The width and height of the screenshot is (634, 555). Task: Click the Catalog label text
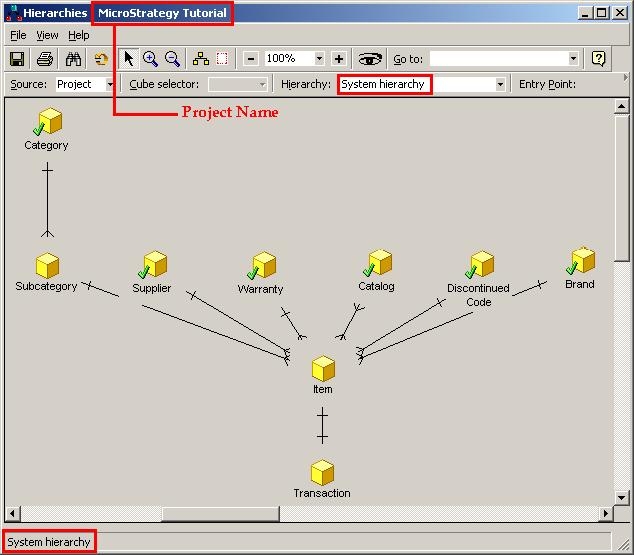376,286
